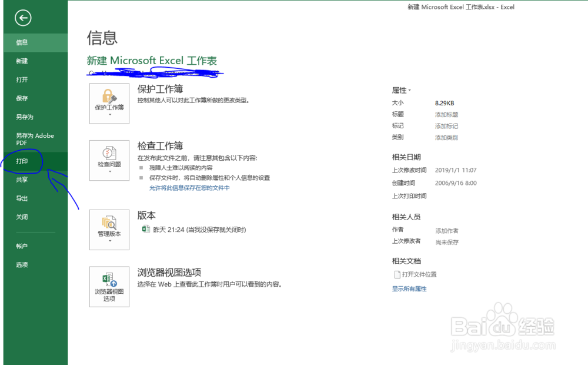Click the 版本 heading
This screenshot has width=588, height=365.
click(x=146, y=215)
